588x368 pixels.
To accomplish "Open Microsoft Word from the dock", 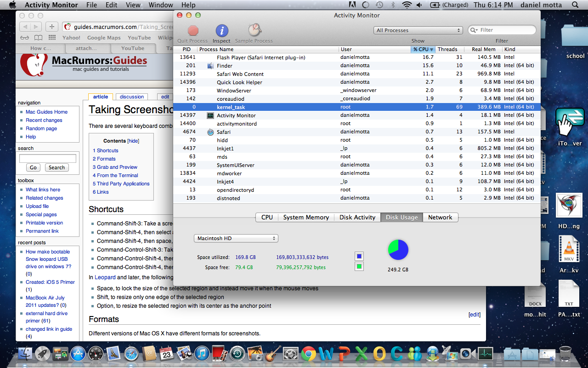I will [x=326, y=354].
